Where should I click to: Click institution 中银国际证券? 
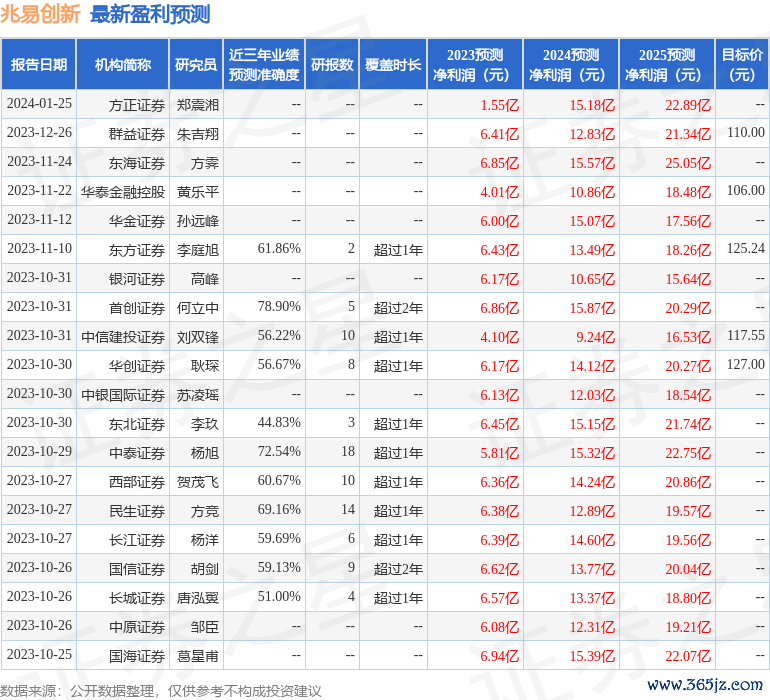click(x=123, y=395)
